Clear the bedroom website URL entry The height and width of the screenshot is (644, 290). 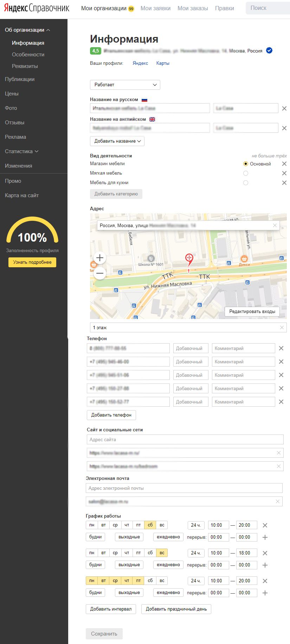279,466
